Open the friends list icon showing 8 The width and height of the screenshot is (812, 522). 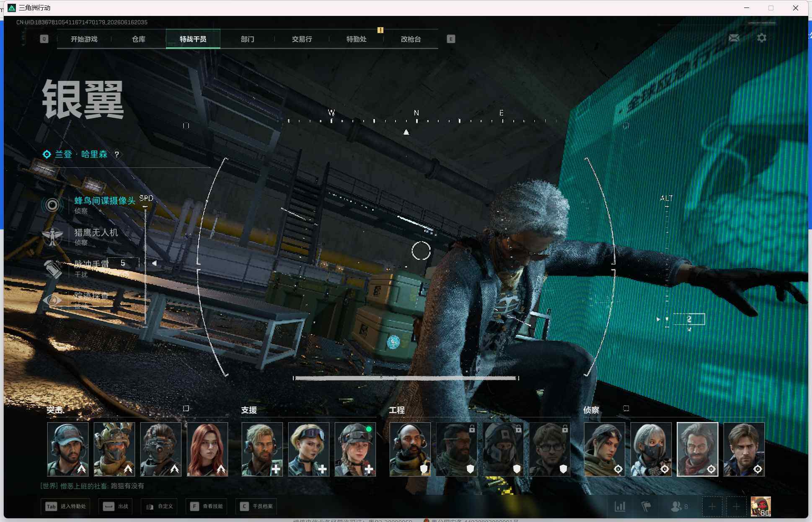point(679,507)
